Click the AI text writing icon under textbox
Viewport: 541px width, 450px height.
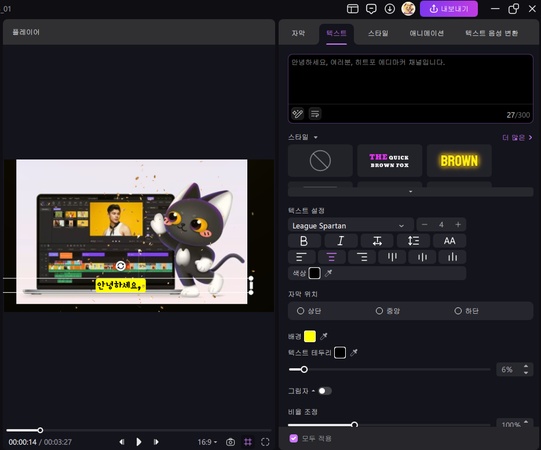coord(297,114)
